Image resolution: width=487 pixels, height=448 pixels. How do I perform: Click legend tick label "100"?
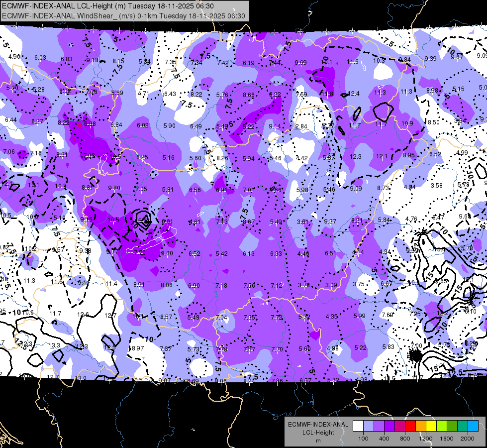click(x=363, y=439)
